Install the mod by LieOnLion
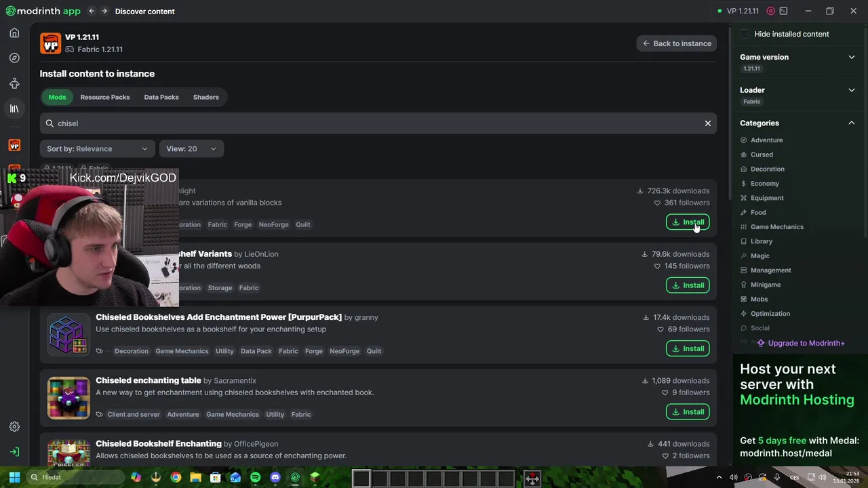This screenshot has height=488, width=868. (x=688, y=285)
